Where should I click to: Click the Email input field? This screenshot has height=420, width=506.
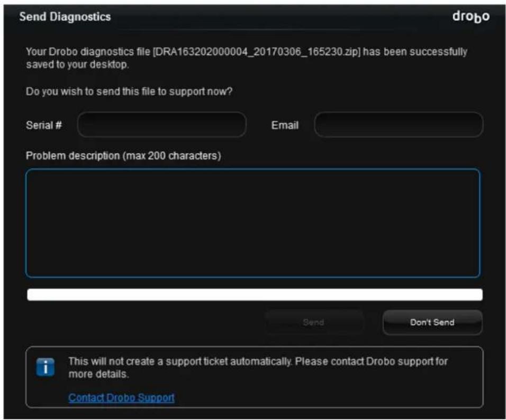[x=399, y=124]
